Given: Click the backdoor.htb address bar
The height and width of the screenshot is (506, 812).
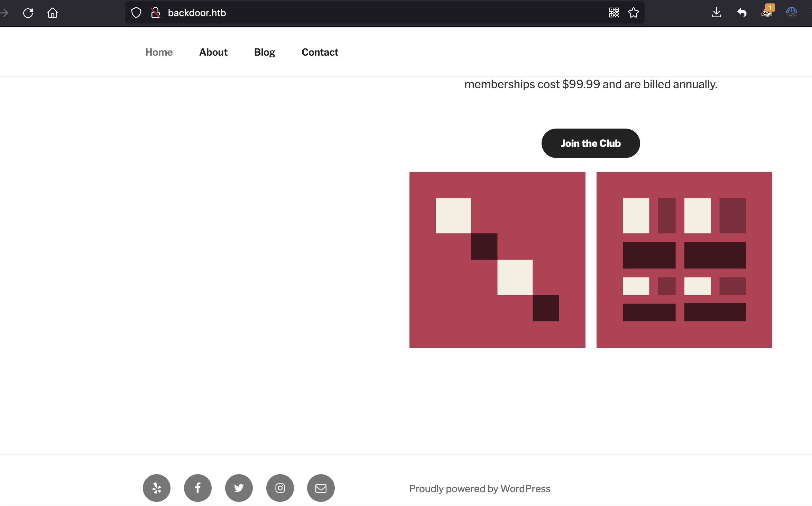Looking at the screenshot, I should coord(346,13).
